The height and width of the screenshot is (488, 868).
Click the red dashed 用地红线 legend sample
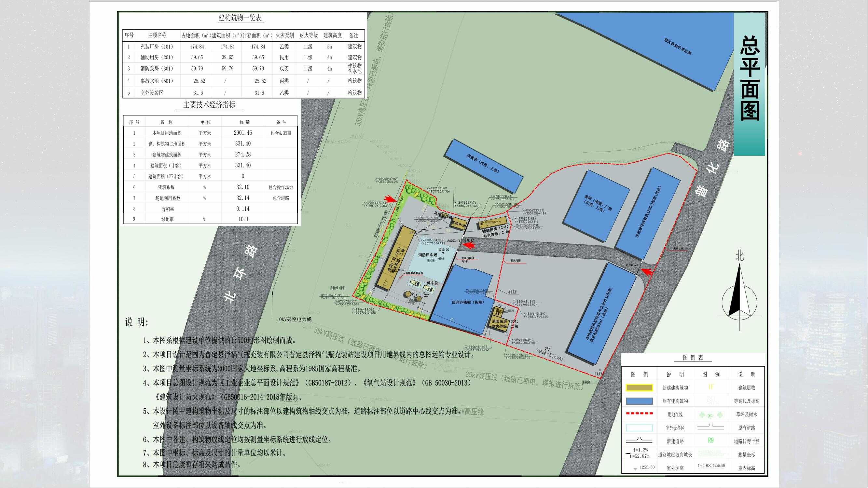(639, 413)
